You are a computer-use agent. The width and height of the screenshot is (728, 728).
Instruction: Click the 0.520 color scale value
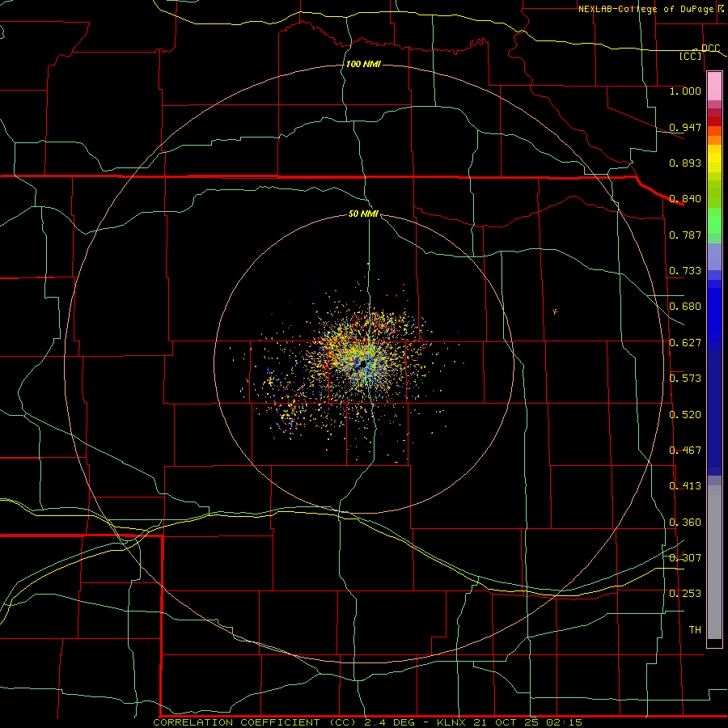point(685,415)
